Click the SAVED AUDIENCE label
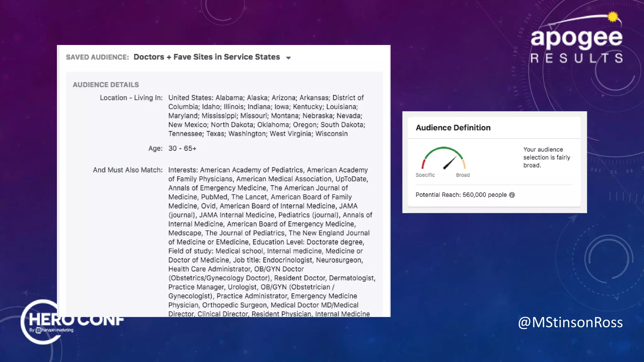This screenshot has height=362, width=644. (97, 57)
